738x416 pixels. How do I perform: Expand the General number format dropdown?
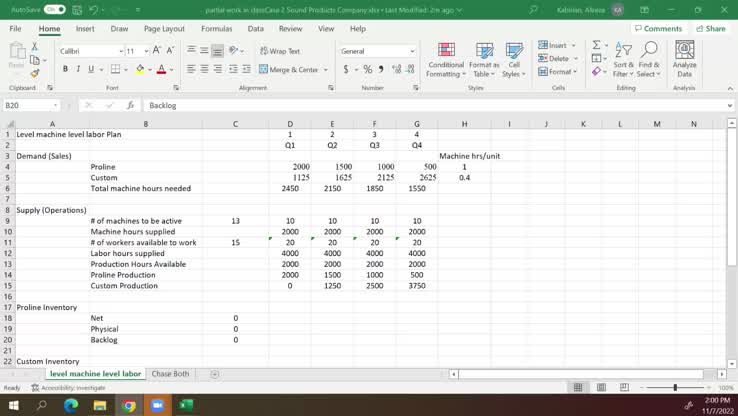click(x=412, y=51)
